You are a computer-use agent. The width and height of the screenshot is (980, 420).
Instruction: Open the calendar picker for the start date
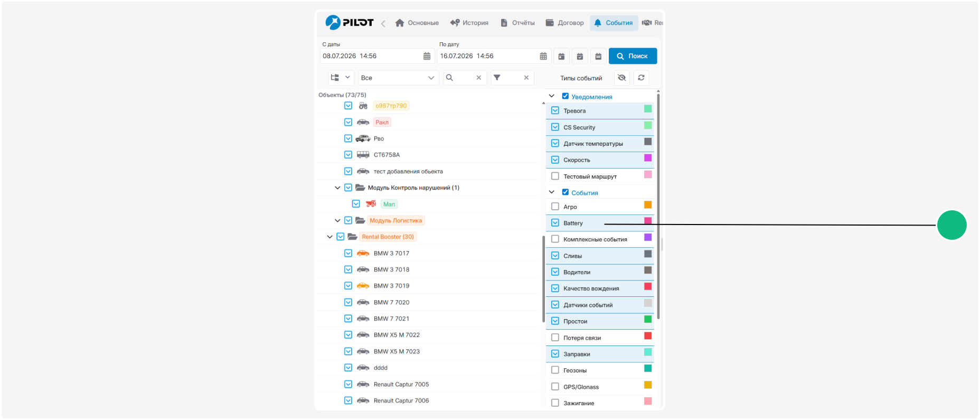point(427,56)
